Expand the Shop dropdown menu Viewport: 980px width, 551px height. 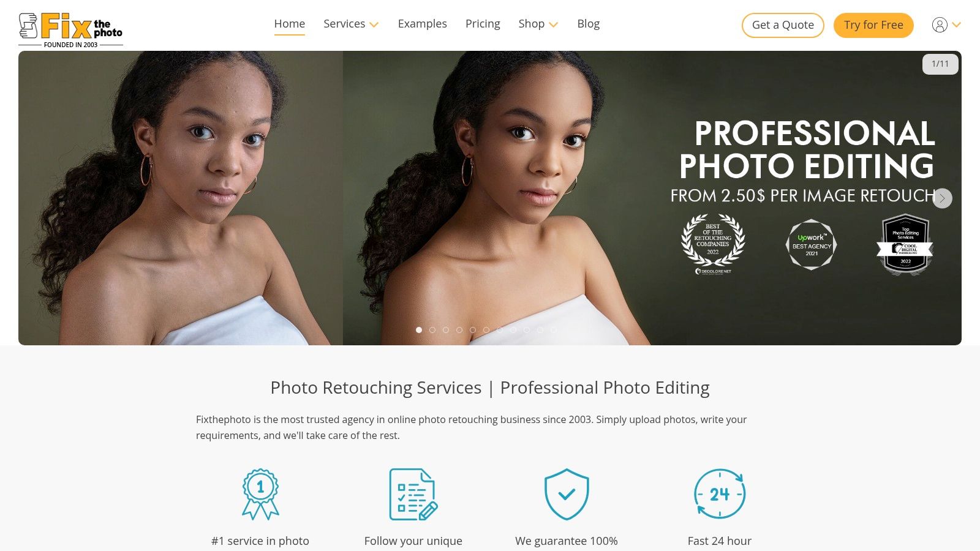coord(538,24)
